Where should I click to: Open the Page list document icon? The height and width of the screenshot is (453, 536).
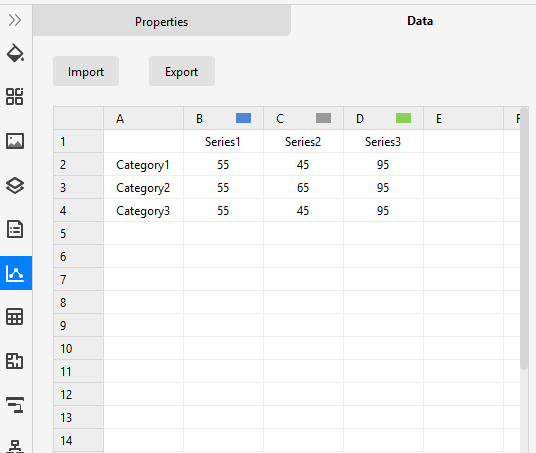15,229
